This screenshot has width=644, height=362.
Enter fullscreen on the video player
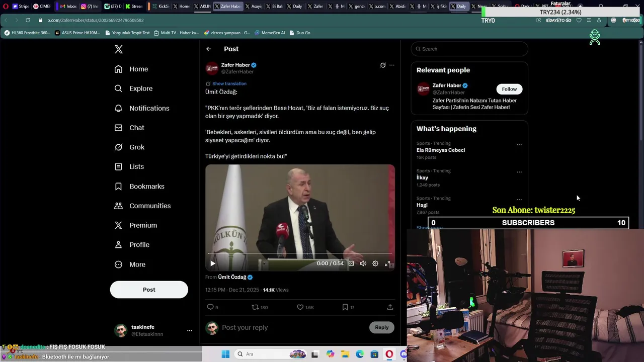tap(387, 263)
